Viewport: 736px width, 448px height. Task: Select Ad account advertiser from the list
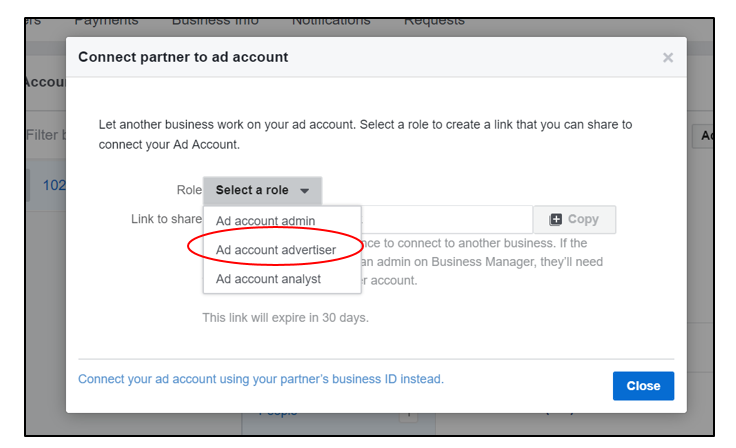pyautogui.click(x=276, y=249)
